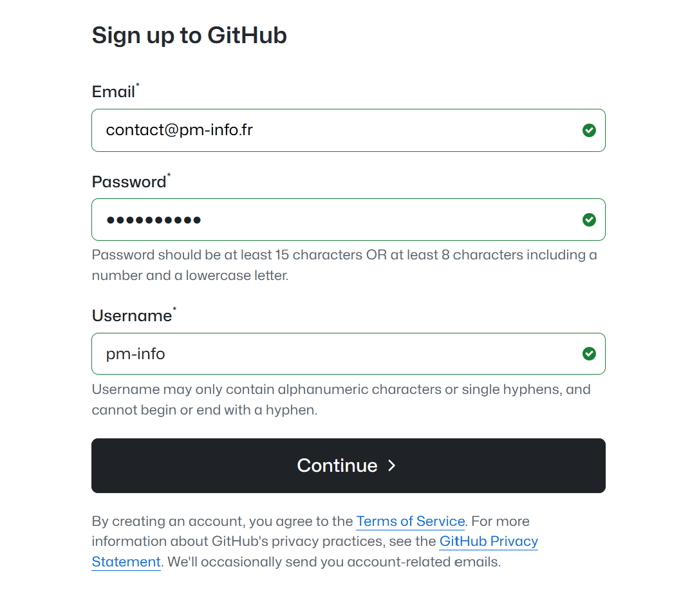Screen dimensions: 681x616
Task: Click the chevron arrow on Continue button
Action: point(392,466)
